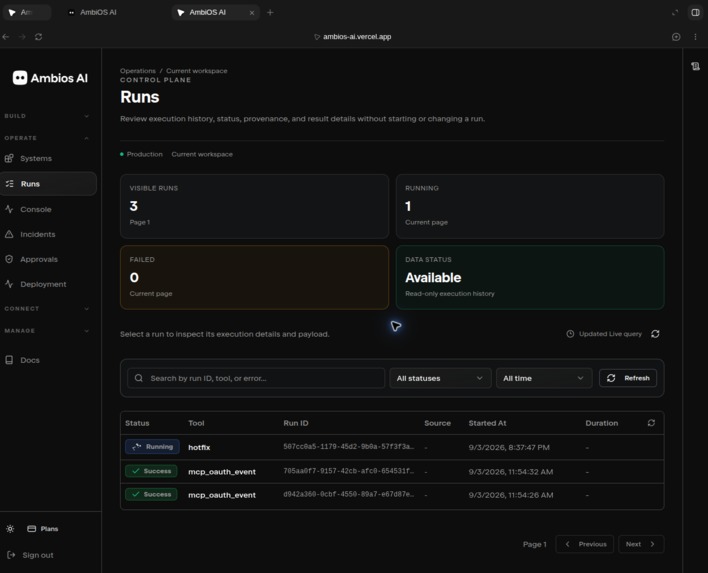Image resolution: width=708 pixels, height=573 pixels.
Task: Click the Duration column header
Action: click(x=601, y=423)
